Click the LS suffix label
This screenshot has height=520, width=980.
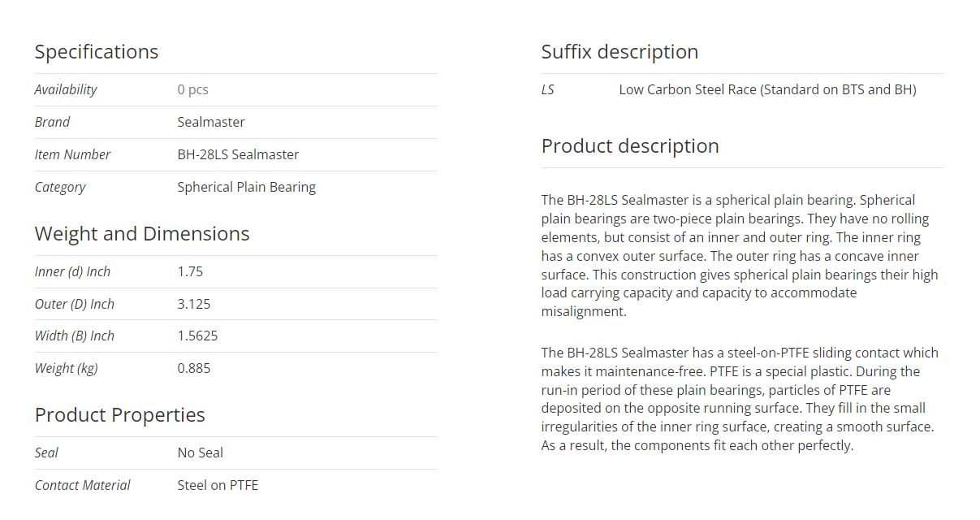pos(548,89)
